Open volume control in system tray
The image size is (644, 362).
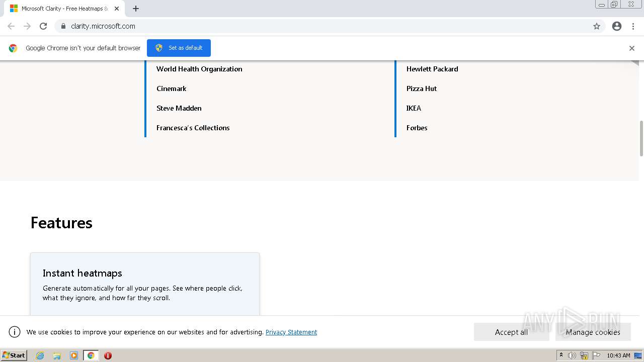point(572,355)
